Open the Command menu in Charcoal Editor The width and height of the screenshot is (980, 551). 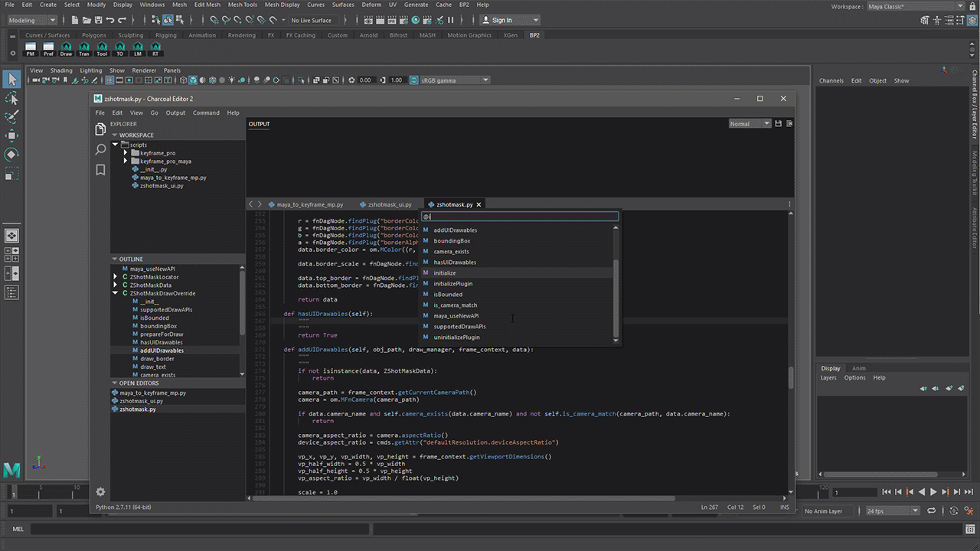pyautogui.click(x=206, y=112)
